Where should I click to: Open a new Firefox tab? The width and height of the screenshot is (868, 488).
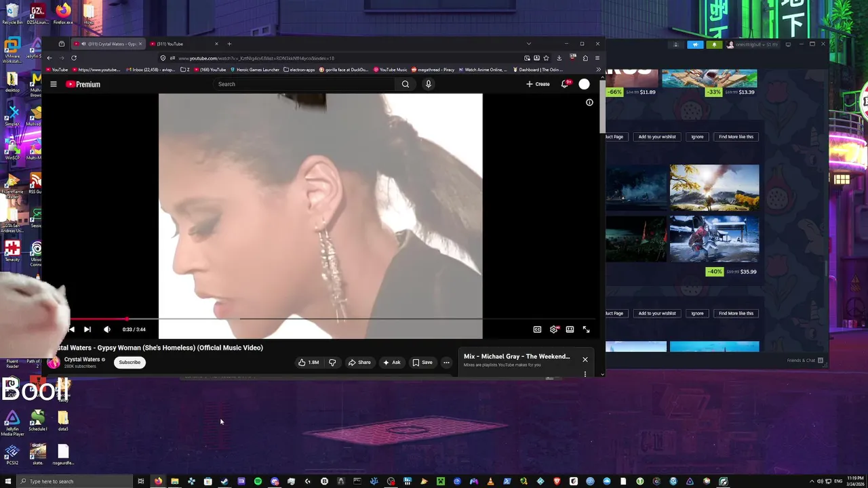pyautogui.click(x=229, y=44)
